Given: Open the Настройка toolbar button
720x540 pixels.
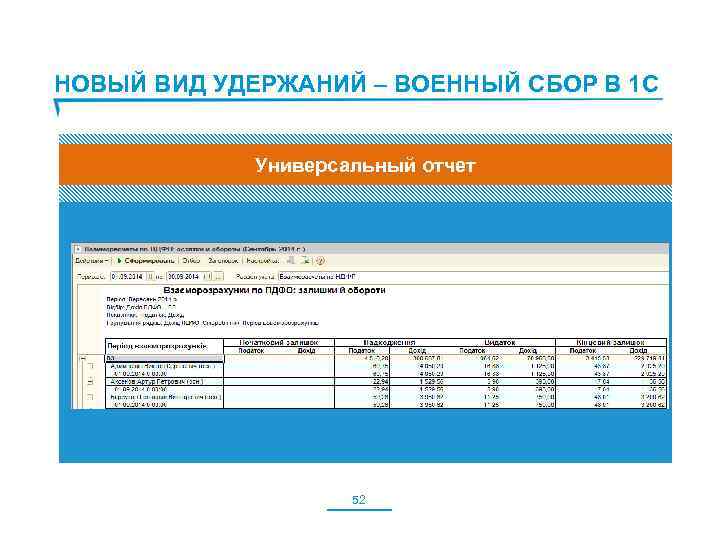Looking at the screenshot, I should 263,260.
